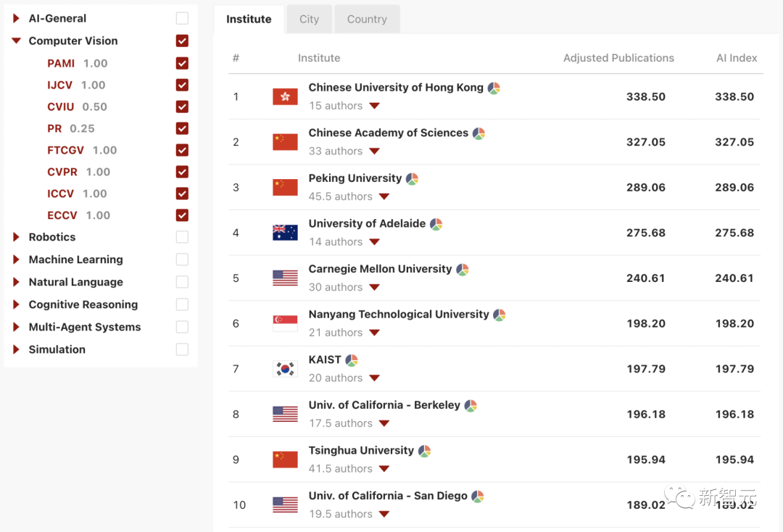Click the Hong Kong flag in the first row
Viewport: 783px width, 532px height.
(284, 95)
